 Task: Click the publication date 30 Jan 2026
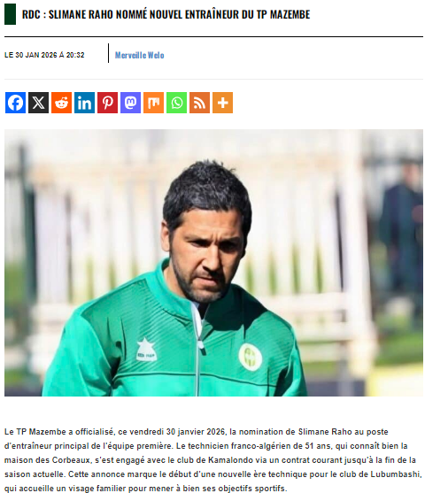pos(44,55)
